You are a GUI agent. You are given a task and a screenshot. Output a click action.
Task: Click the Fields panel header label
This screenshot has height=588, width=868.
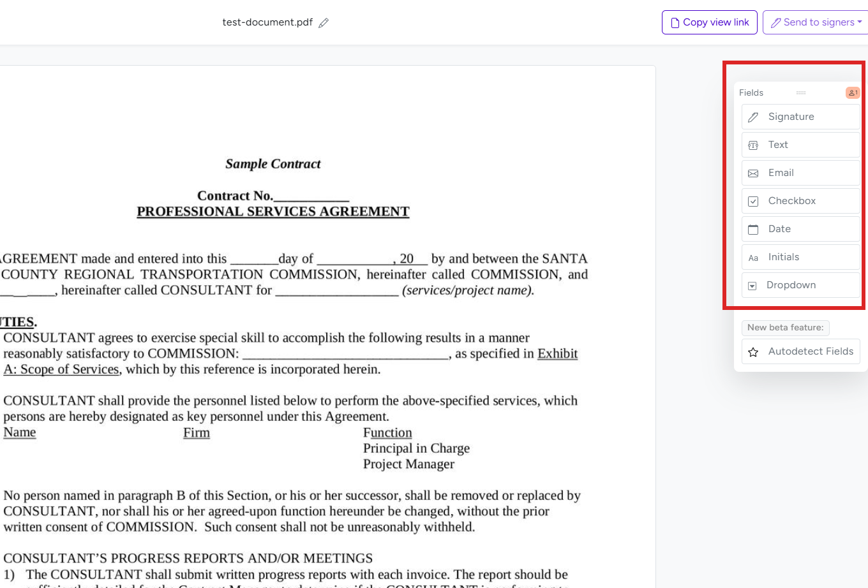click(x=751, y=92)
